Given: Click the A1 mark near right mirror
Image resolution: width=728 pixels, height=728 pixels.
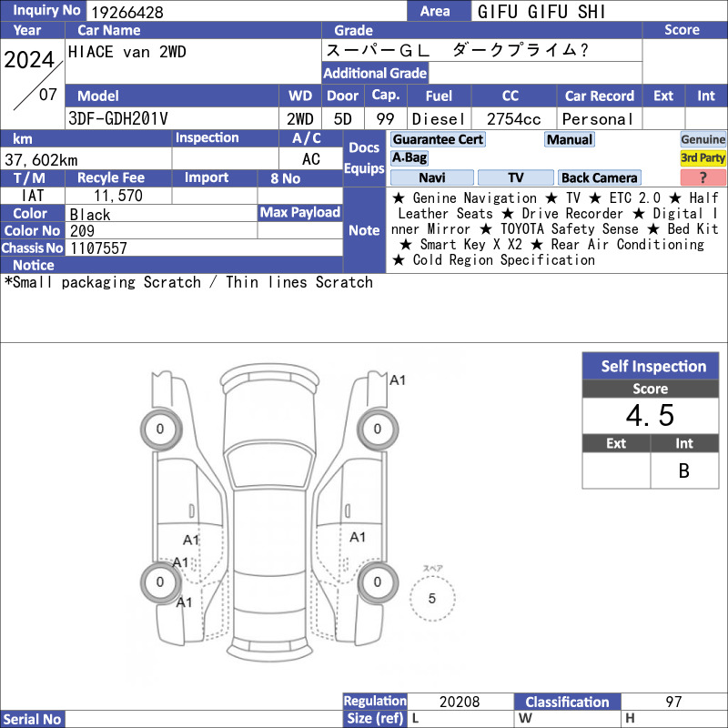Looking at the screenshot, I should click(398, 380).
